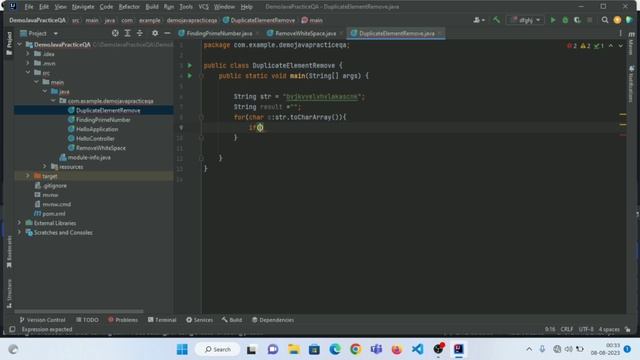Click errors count indicator in editor
Screen dimensions: 640x360
click(572, 46)
